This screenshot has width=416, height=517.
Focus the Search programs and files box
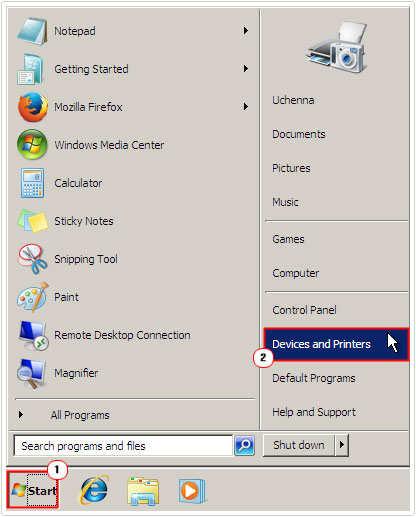click(x=123, y=446)
